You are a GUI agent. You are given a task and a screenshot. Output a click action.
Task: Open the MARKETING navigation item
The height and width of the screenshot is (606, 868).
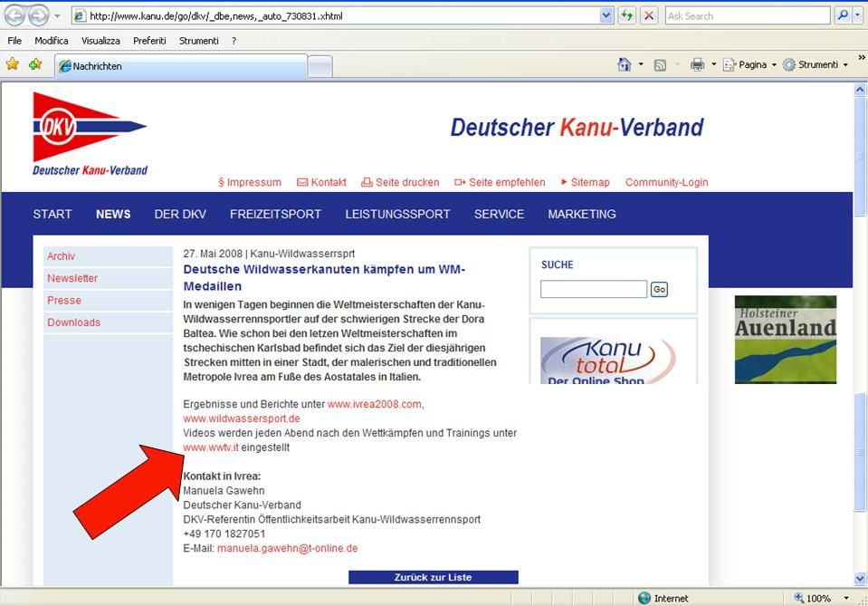pyautogui.click(x=582, y=215)
